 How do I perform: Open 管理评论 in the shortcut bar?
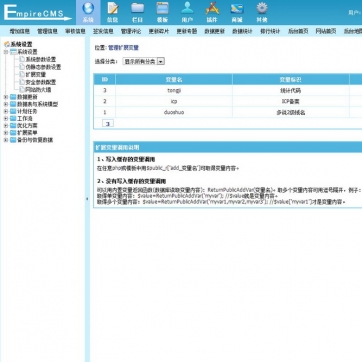131,31
